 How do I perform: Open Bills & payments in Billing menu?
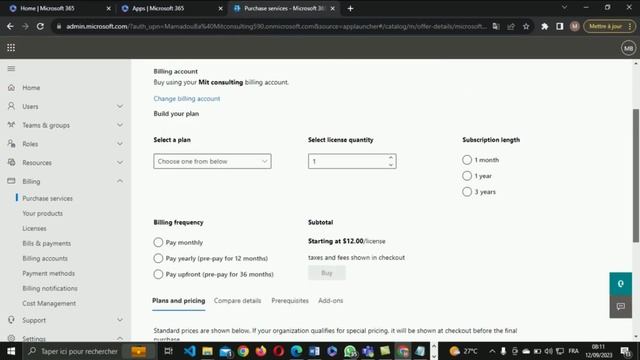47,244
